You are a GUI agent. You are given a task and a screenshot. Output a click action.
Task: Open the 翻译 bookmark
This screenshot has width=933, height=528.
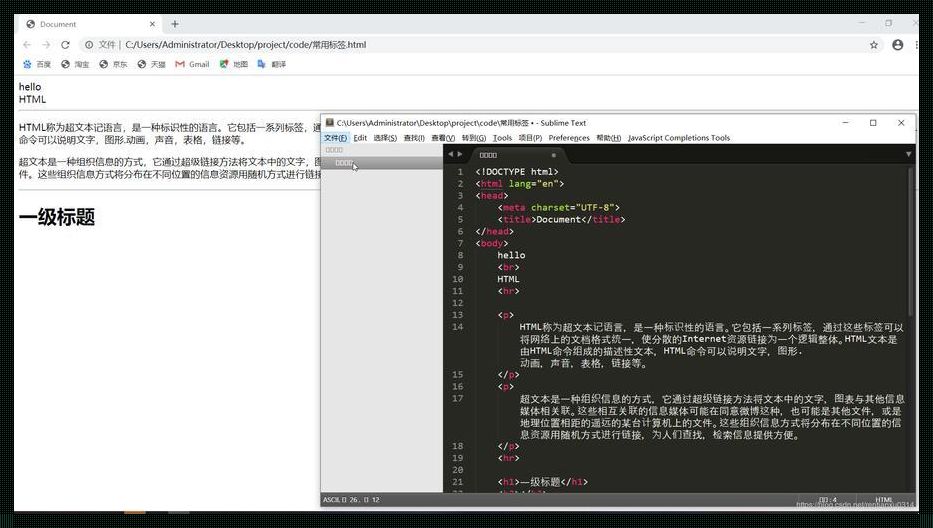(x=271, y=64)
